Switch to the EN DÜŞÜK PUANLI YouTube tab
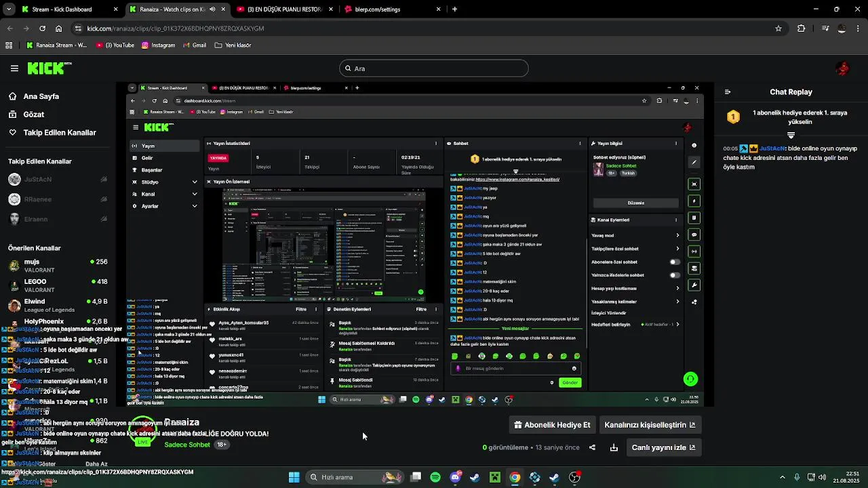This screenshot has width=868, height=488. click(284, 9)
